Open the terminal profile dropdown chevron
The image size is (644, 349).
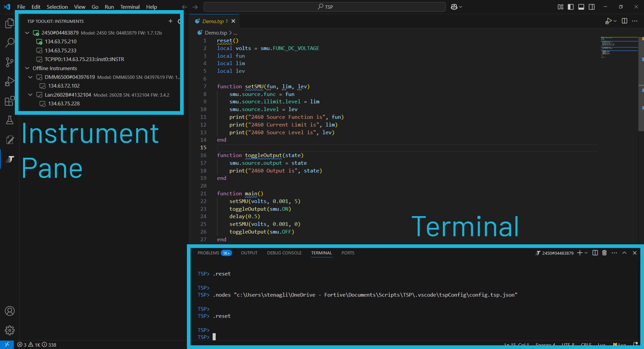586,253
